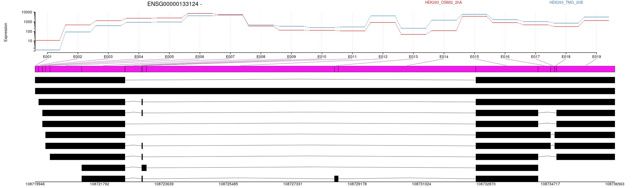Click exon label E016
644x188 pixels.
(x=505, y=57)
